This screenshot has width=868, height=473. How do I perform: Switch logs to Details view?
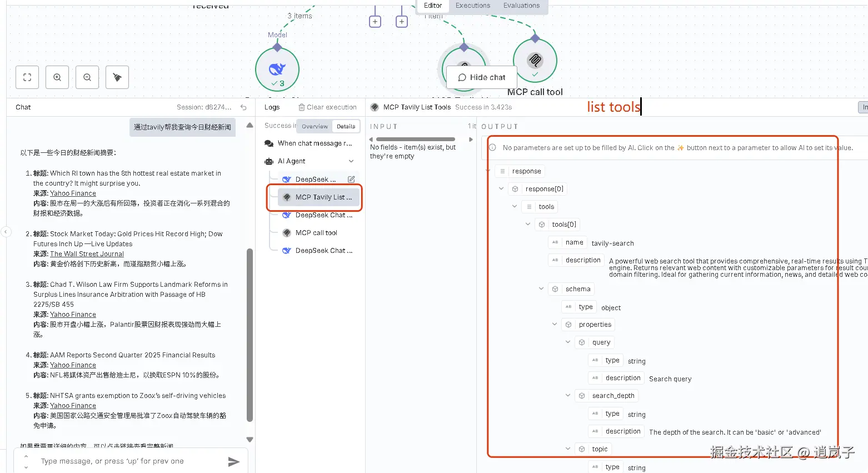point(346,126)
